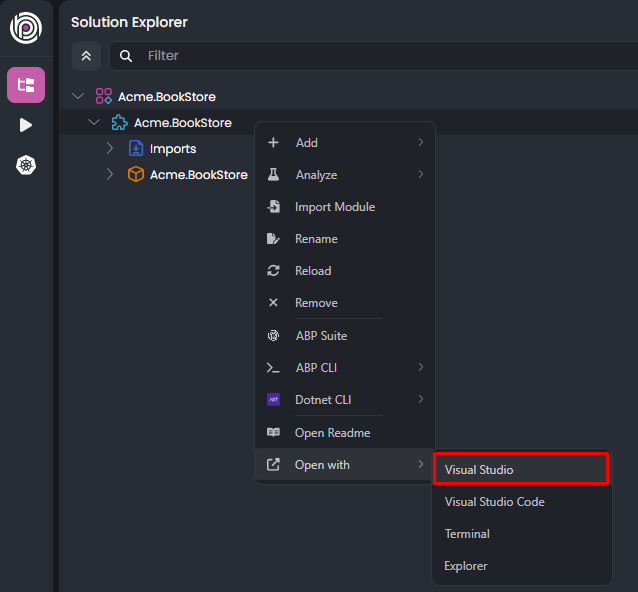Click the search magnifier icon
Screen dimensions: 638x592
[126, 56]
